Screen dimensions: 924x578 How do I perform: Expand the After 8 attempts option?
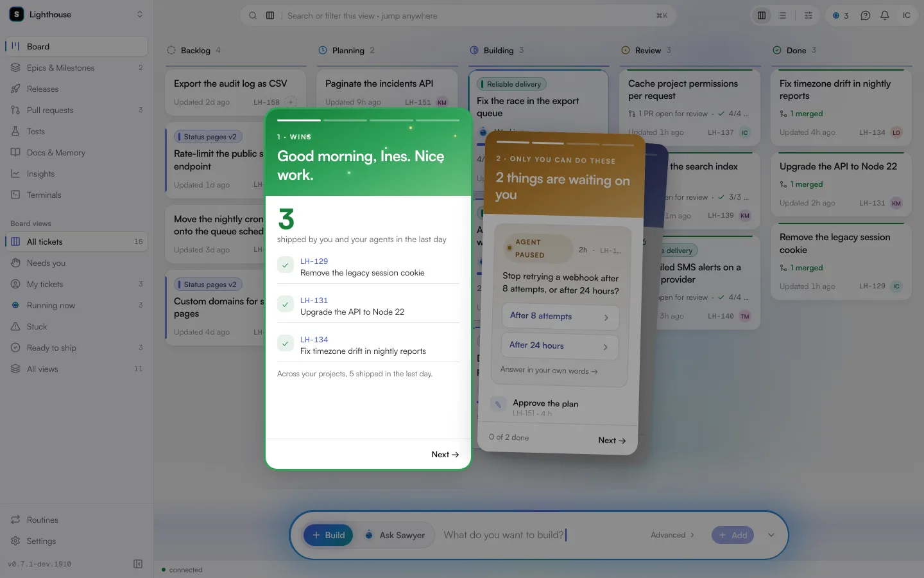coord(560,317)
